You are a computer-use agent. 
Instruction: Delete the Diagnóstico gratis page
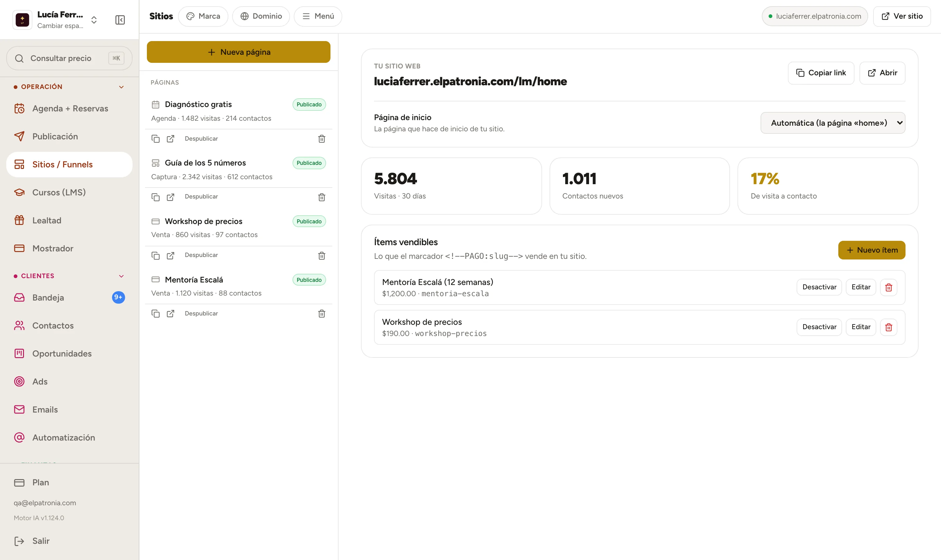click(x=321, y=138)
